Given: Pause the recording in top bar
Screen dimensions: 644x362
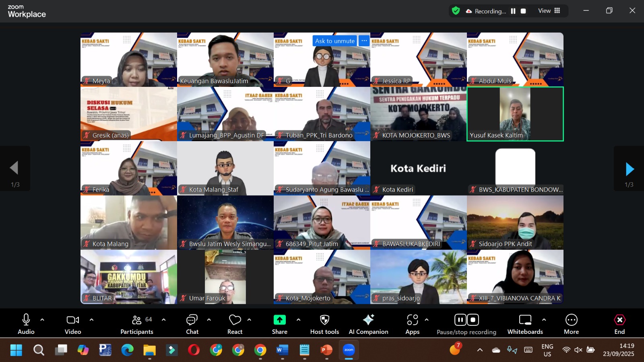Looking at the screenshot, I should [513, 11].
